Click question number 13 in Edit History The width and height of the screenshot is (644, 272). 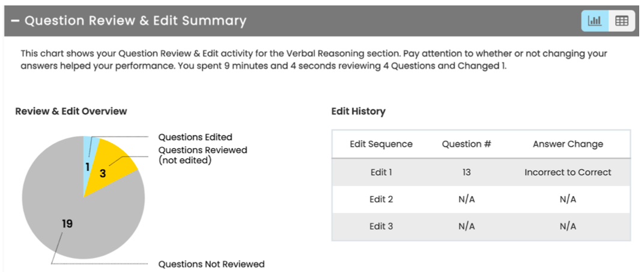pos(466,172)
